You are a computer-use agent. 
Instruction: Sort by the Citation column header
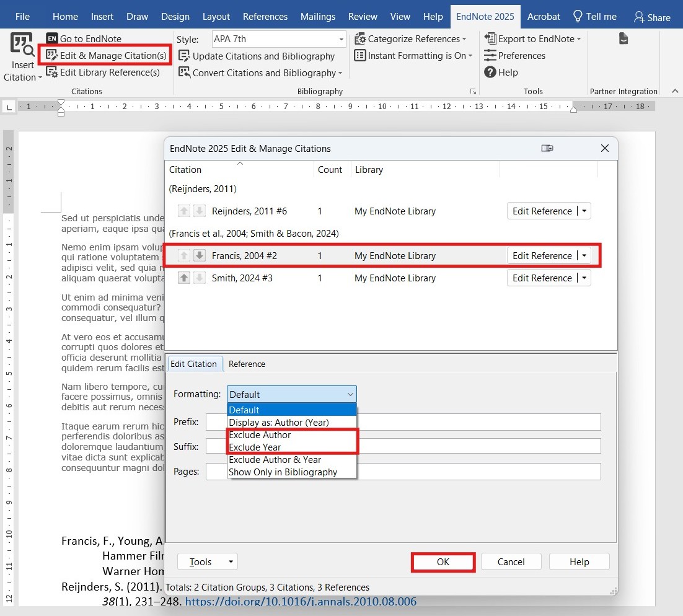239,169
